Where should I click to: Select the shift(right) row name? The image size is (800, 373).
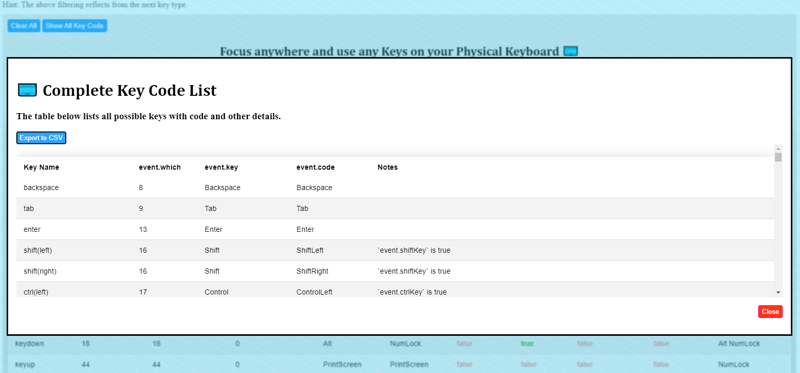(x=40, y=271)
